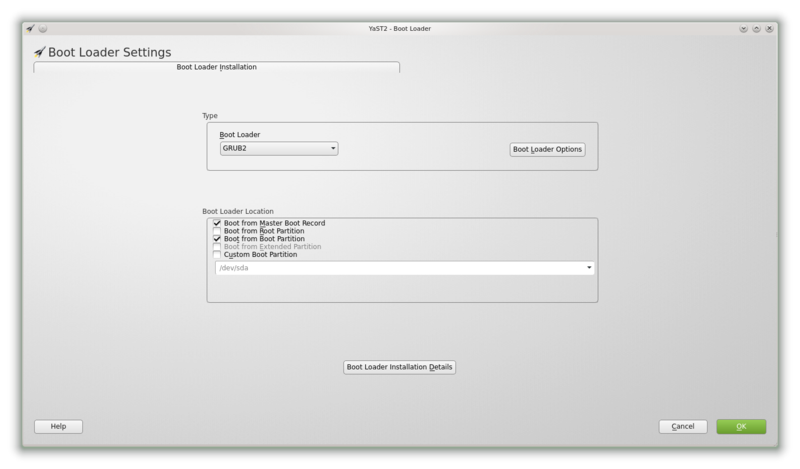Close the YaST2 Boot Loader window

click(x=769, y=28)
